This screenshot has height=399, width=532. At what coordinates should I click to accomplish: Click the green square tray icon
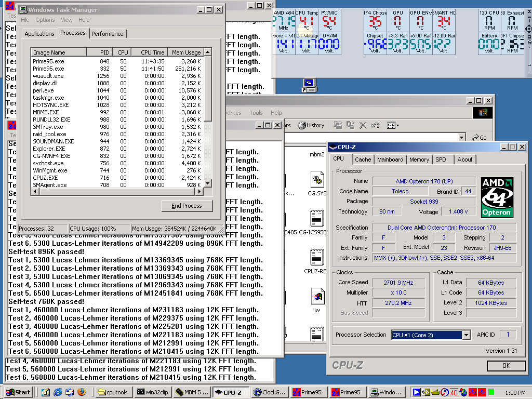491,392
